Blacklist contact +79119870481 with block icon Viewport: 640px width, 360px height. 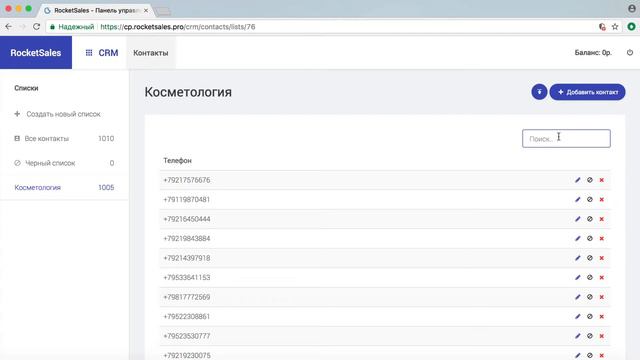590,200
